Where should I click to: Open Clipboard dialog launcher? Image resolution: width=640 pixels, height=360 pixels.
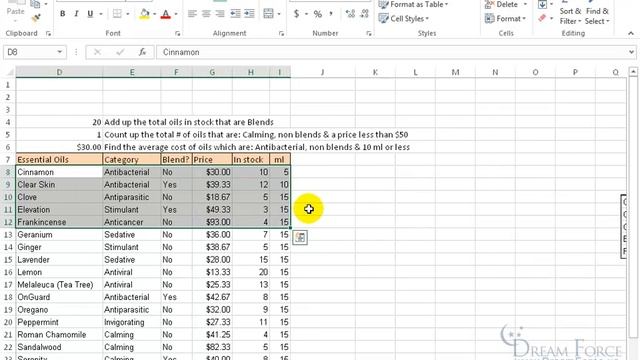point(49,33)
